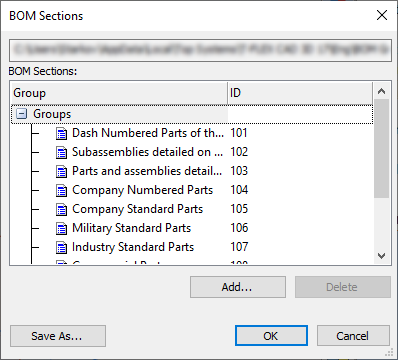Select Industry Standard Parts row
The width and height of the screenshot is (398, 360).
pos(192,247)
